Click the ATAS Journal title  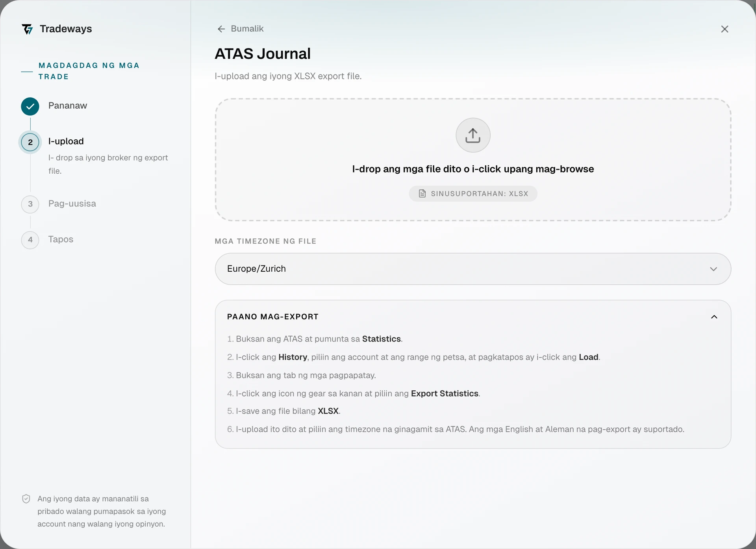(263, 54)
